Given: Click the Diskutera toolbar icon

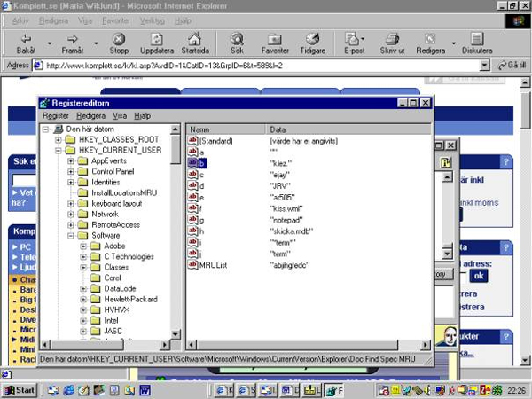Looking at the screenshot, I should pyautogui.click(x=477, y=39).
